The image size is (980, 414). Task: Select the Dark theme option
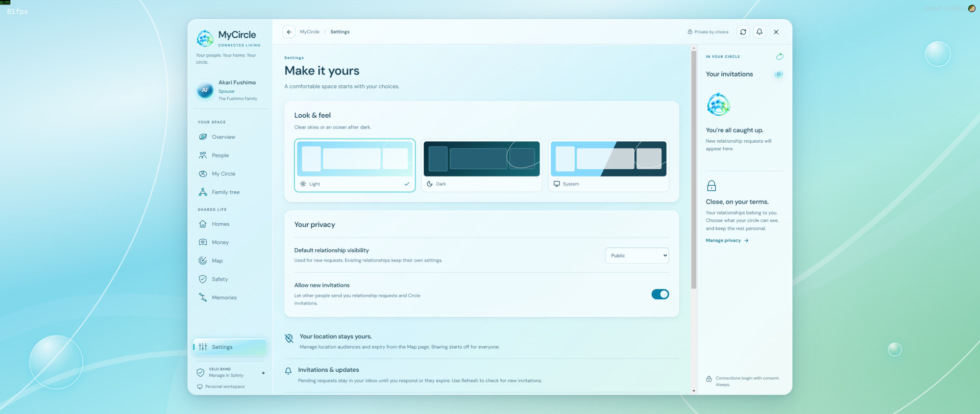tap(482, 165)
